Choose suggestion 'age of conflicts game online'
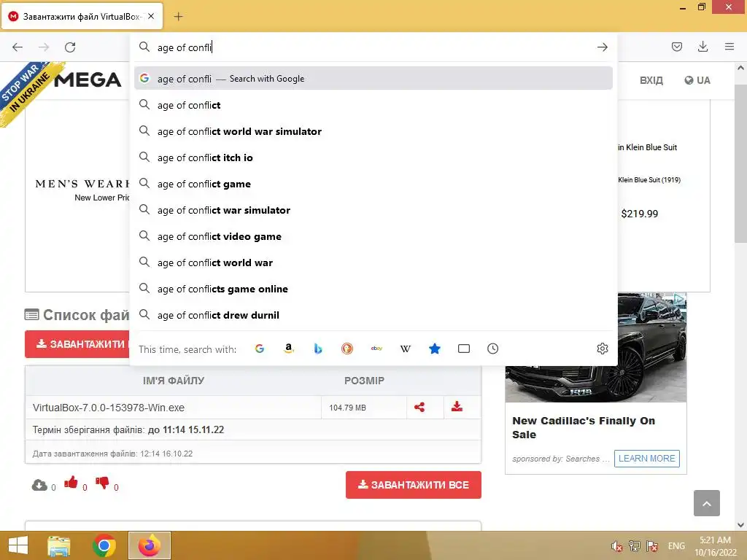The image size is (747, 560). 373,289
